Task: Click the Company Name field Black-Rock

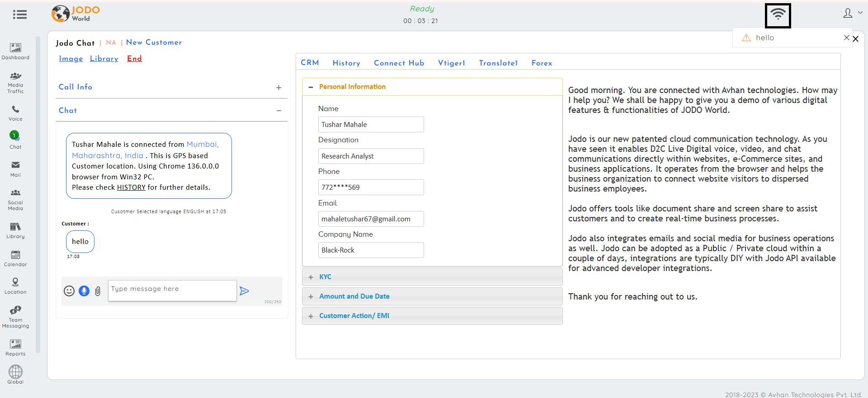Action: 371,250
